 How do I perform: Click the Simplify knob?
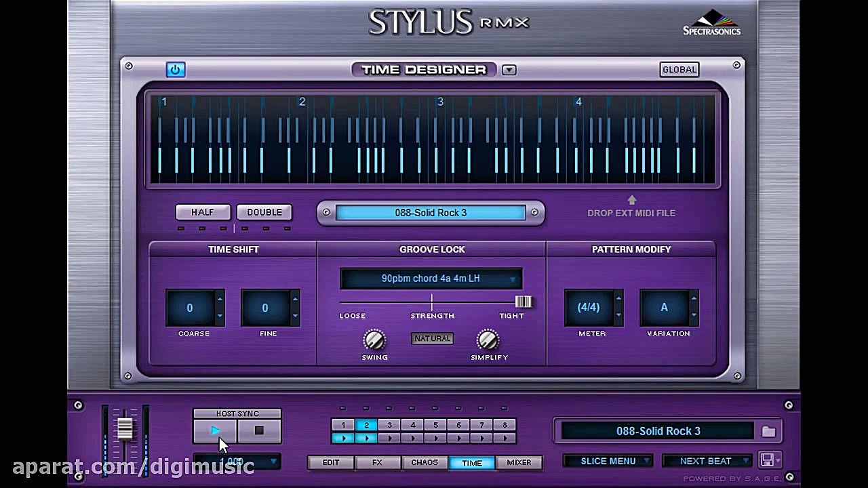coord(488,340)
